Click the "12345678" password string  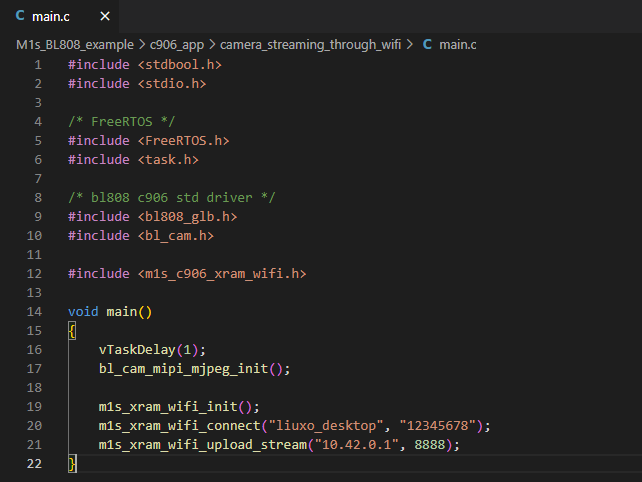pyautogui.click(x=438, y=426)
